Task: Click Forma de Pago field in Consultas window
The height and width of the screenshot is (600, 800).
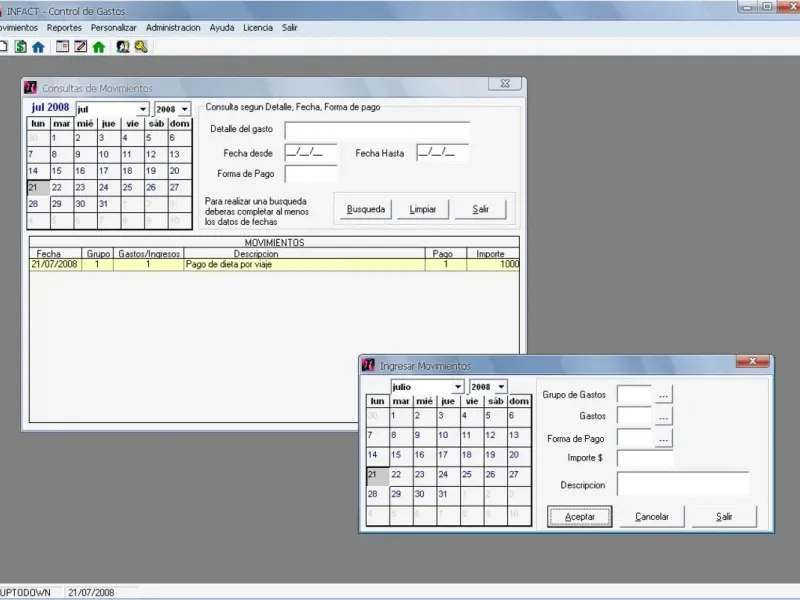Action: (x=311, y=174)
